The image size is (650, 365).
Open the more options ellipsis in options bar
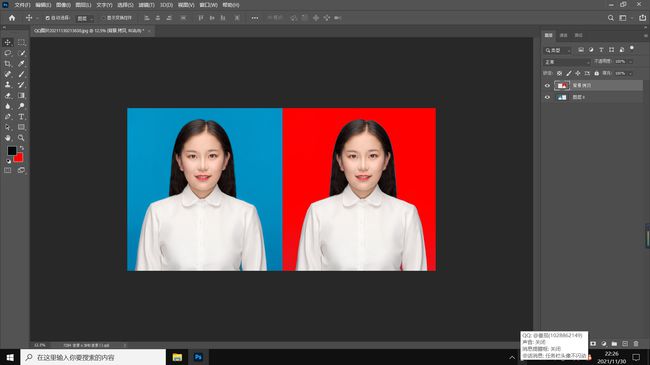pos(255,18)
